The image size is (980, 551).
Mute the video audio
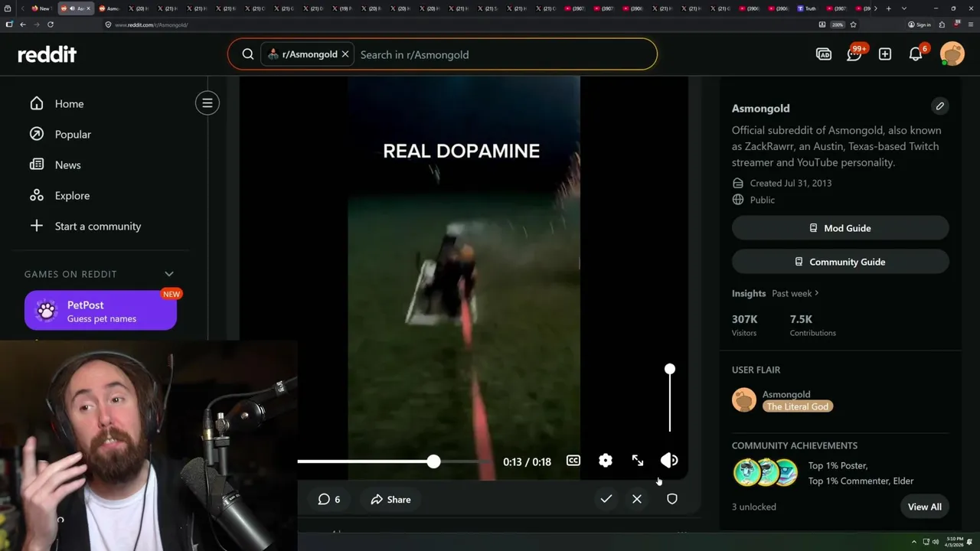coord(669,461)
